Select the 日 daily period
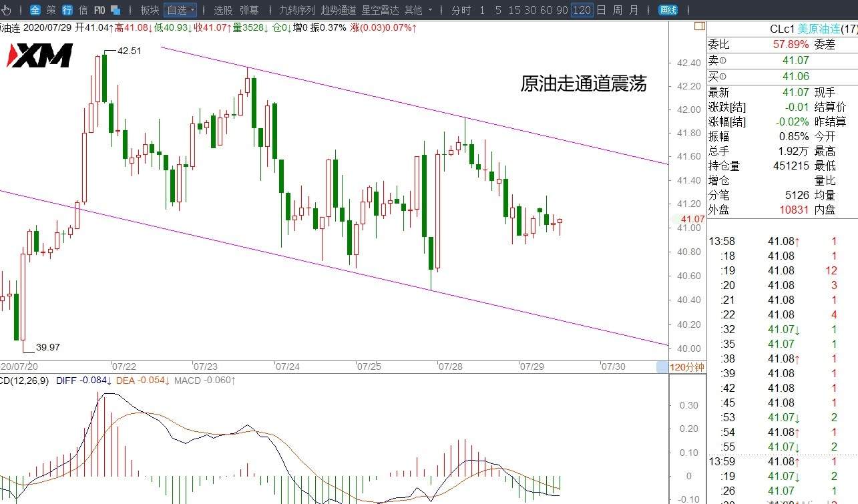 [602, 10]
